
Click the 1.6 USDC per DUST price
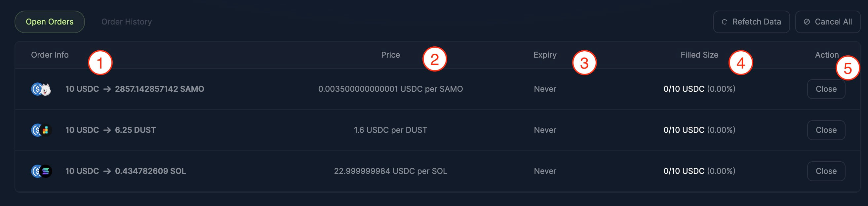tap(390, 130)
